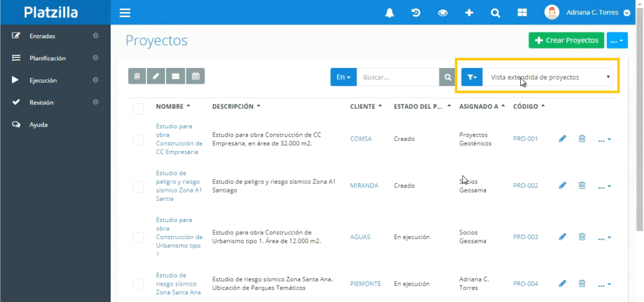The image size is (644, 302).
Task: Open more actions menu for PRO-003
Action: [604, 238]
